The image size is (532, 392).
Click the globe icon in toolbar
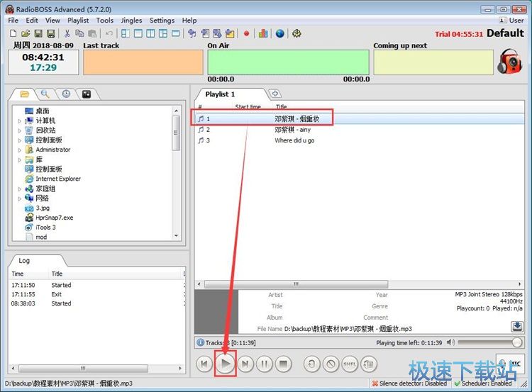tap(279, 33)
